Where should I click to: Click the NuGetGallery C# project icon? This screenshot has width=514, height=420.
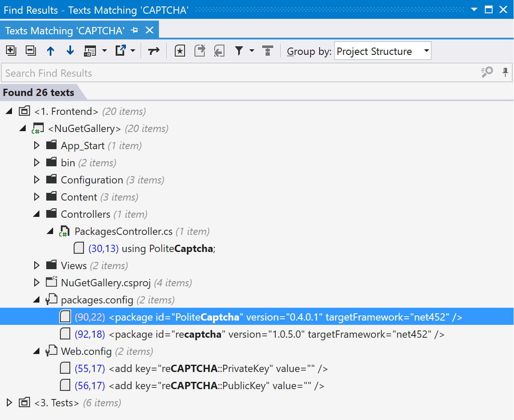pyautogui.click(x=37, y=129)
